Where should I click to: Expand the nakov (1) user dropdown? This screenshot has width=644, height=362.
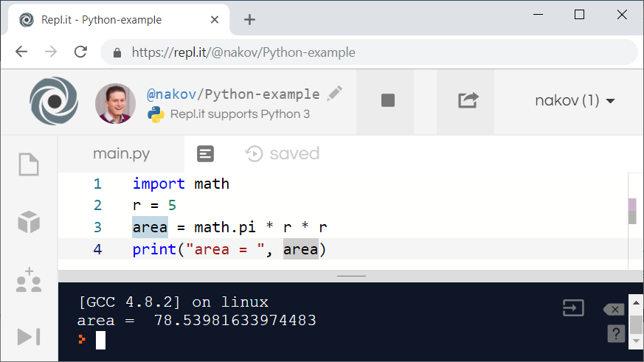tap(575, 101)
